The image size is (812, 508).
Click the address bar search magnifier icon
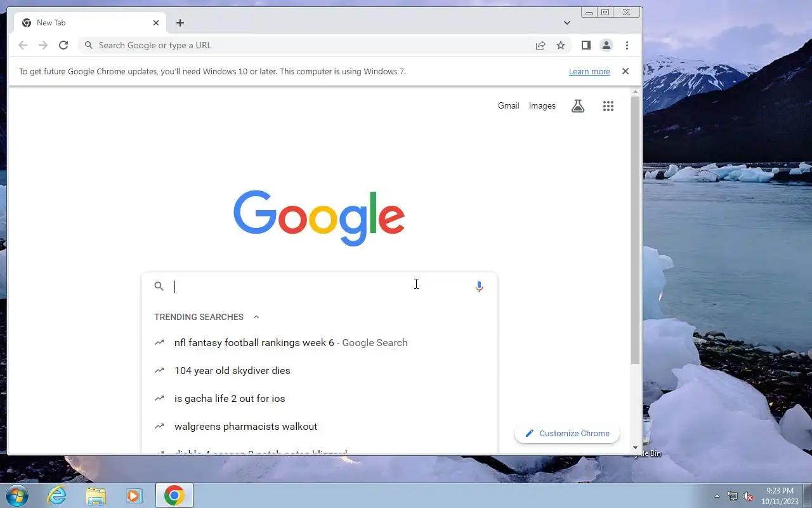click(x=89, y=45)
